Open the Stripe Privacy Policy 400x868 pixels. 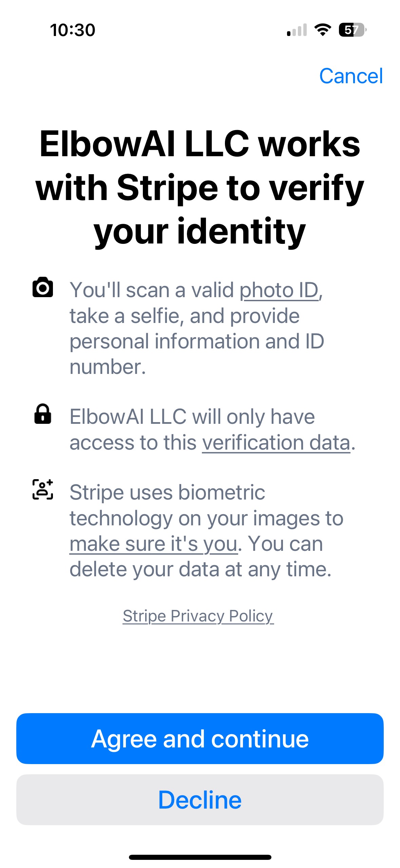click(198, 616)
